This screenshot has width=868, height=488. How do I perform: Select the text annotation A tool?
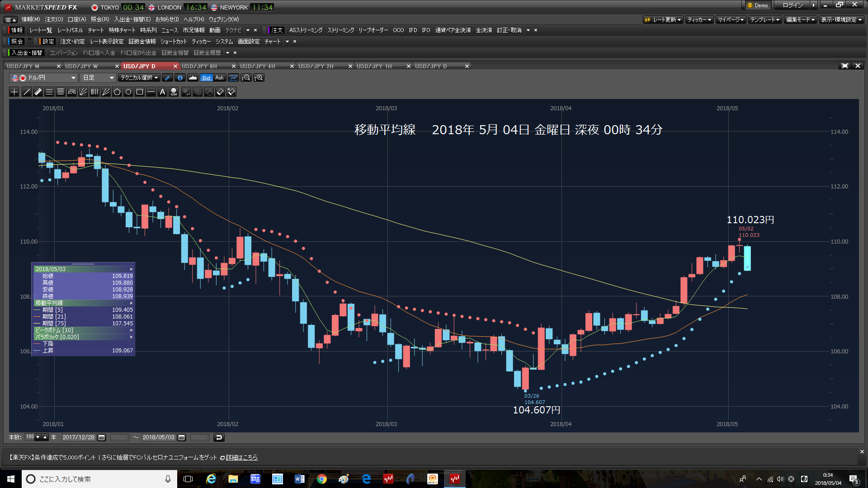click(x=162, y=92)
